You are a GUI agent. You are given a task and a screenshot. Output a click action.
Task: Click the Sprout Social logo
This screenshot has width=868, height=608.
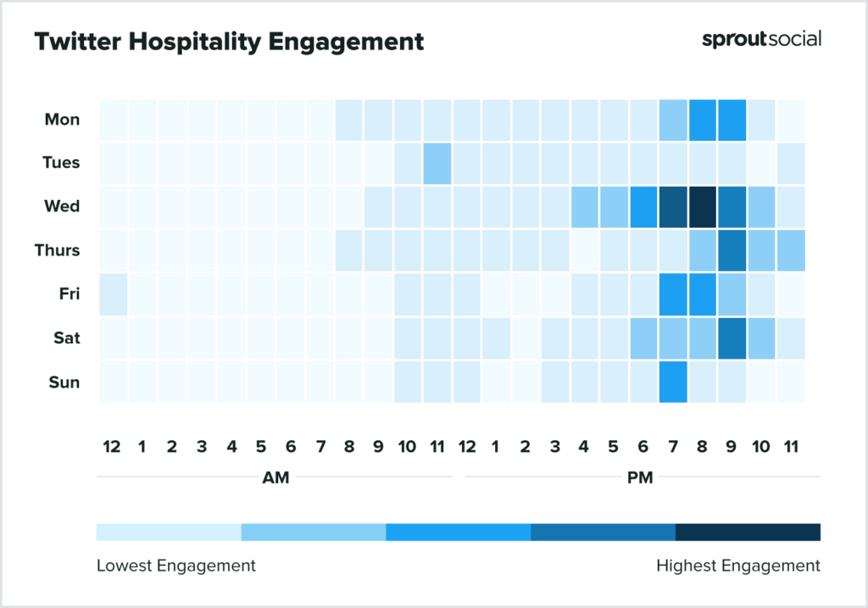761,39
